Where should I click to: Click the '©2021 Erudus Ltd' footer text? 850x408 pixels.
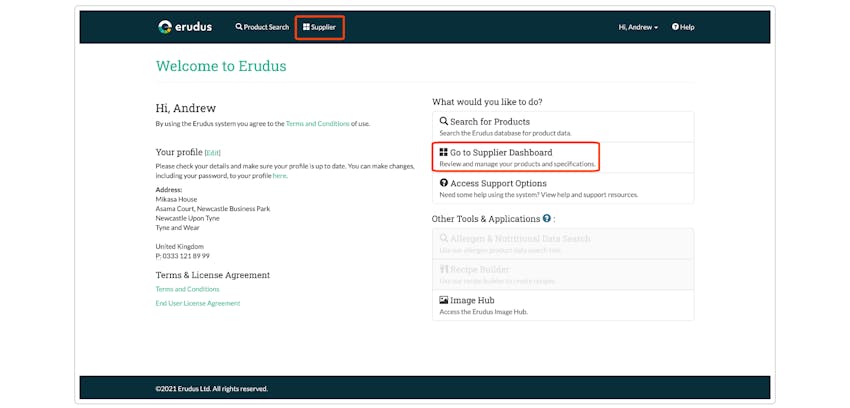click(211, 388)
